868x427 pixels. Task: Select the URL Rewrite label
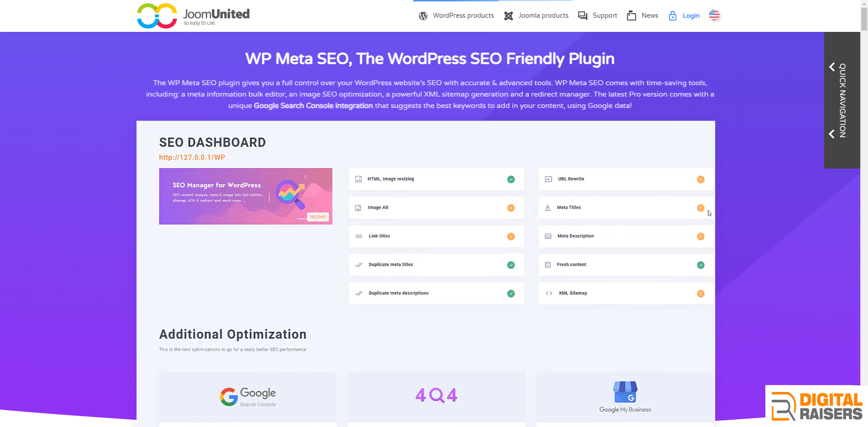pyautogui.click(x=571, y=179)
